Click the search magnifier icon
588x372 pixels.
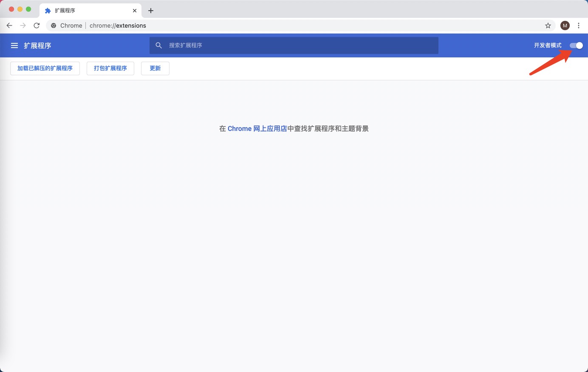tap(158, 45)
